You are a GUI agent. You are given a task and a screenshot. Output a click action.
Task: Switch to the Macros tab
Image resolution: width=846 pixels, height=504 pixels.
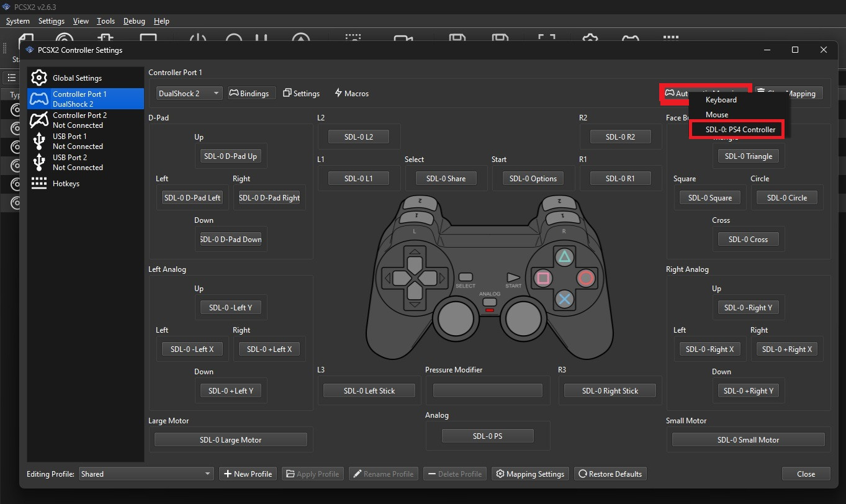(351, 93)
